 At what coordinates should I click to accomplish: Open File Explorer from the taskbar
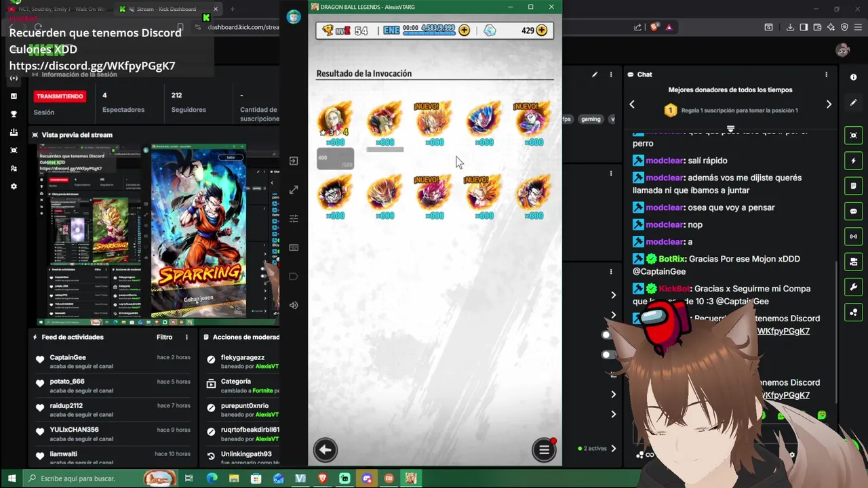(234, 479)
